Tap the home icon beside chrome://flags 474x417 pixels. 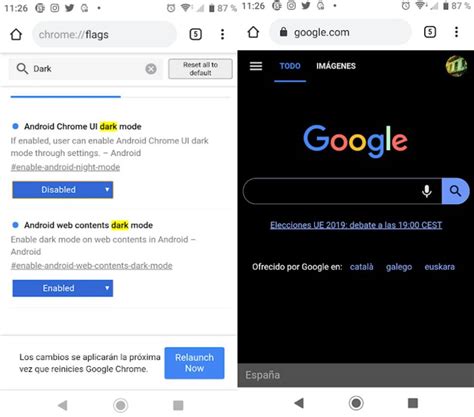16,34
